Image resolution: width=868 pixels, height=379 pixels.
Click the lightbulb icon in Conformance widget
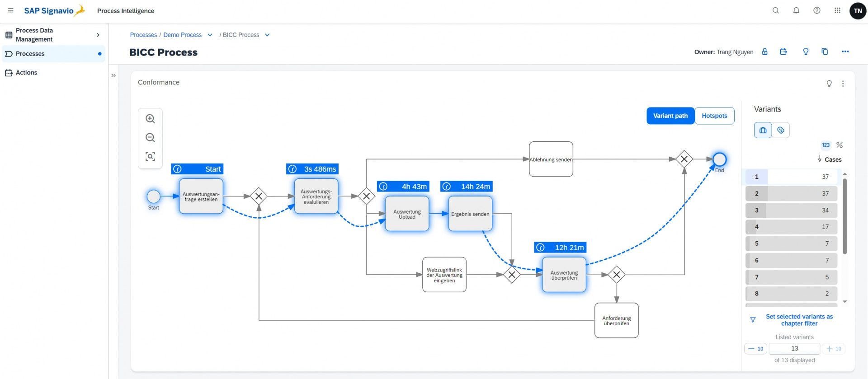point(829,84)
